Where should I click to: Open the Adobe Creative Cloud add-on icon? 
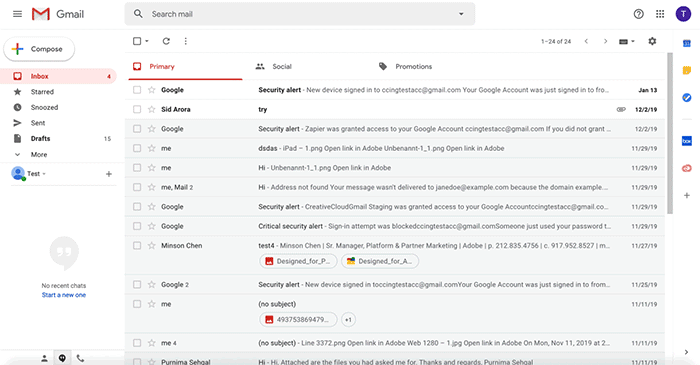[687, 168]
